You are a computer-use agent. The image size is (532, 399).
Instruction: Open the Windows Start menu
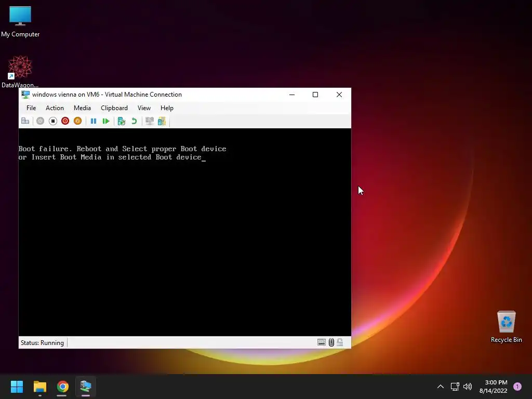coord(17,387)
